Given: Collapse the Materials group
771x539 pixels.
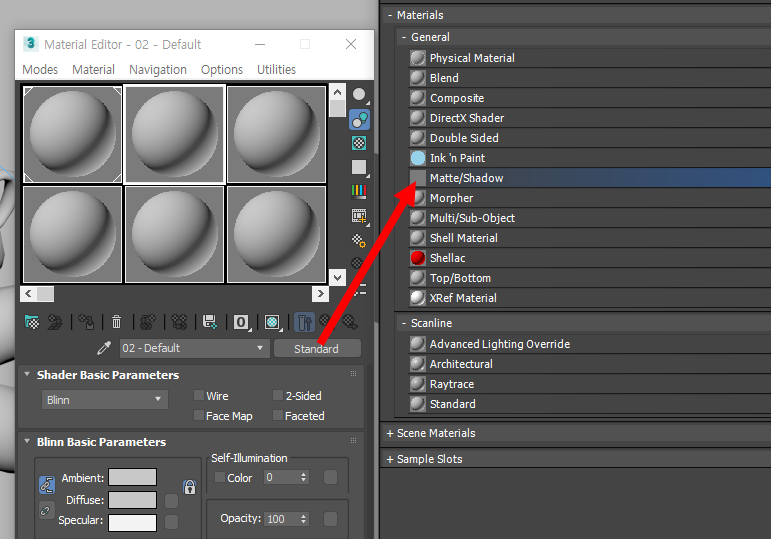Looking at the screenshot, I should point(390,15).
